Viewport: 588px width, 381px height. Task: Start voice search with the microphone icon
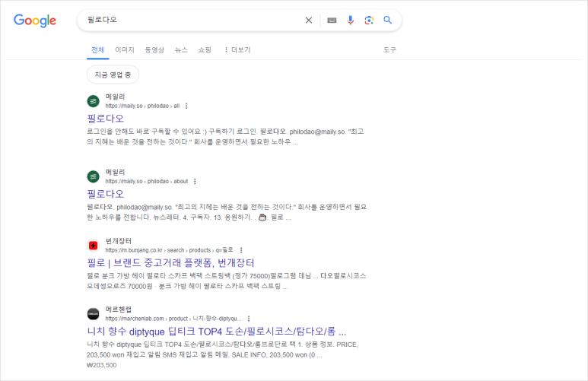[350, 21]
